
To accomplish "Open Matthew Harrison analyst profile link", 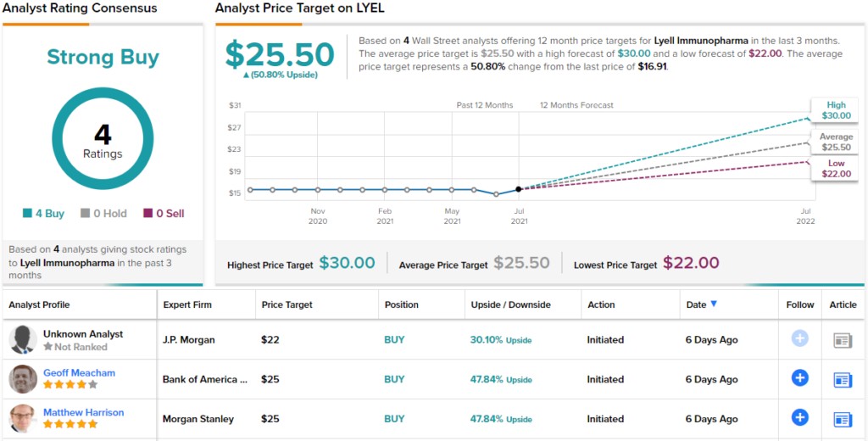I will click(x=83, y=412).
